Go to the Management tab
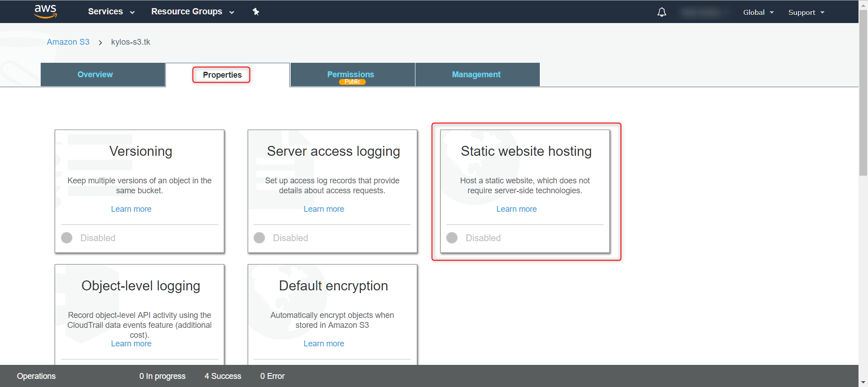The height and width of the screenshot is (387, 868). click(x=477, y=75)
